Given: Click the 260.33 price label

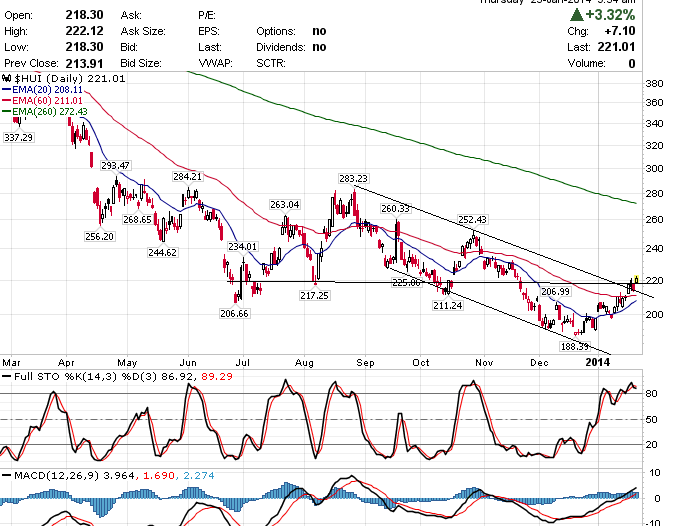Looking at the screenshot, I should coord(395,209).
